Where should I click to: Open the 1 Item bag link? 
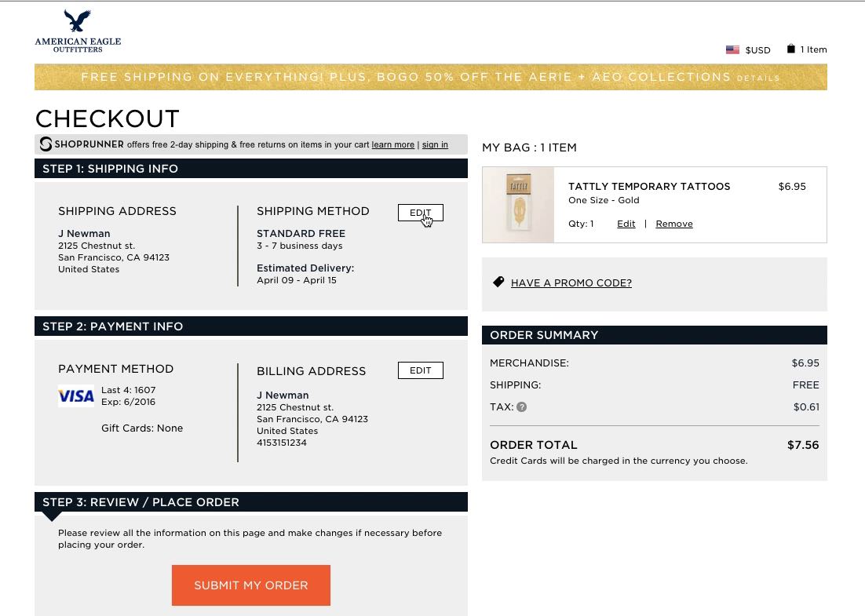813,49
